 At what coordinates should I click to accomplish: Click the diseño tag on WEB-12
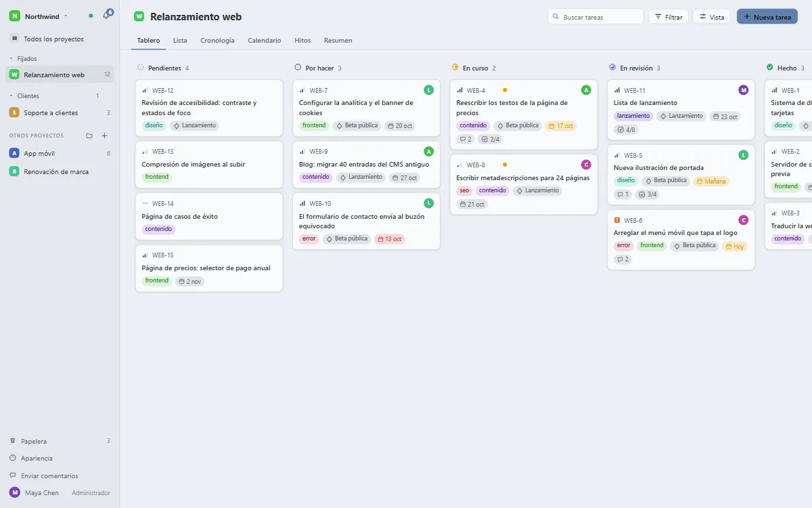point(154,125)
